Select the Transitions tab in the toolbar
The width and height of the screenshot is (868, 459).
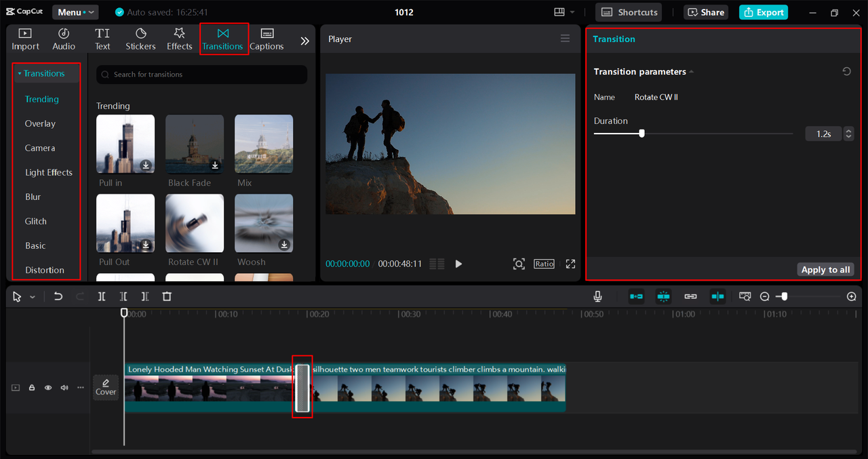(223, 39)
